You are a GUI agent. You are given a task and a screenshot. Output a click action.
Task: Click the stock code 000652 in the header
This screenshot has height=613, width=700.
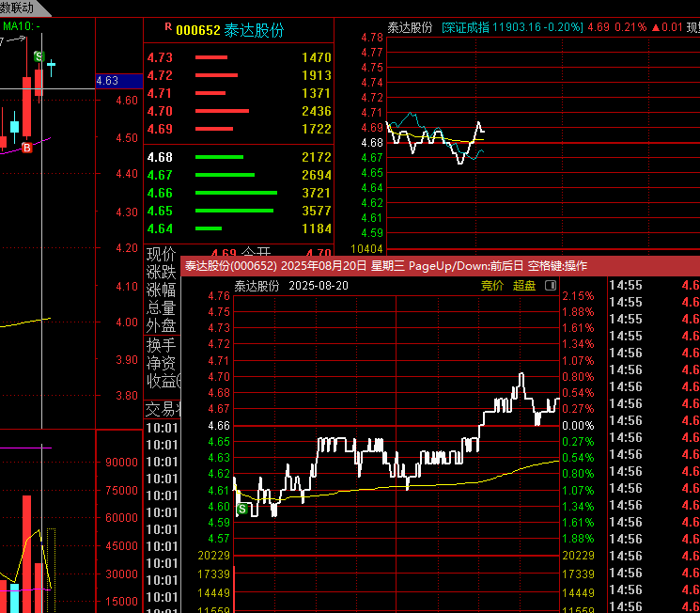[x=197, y=30]
